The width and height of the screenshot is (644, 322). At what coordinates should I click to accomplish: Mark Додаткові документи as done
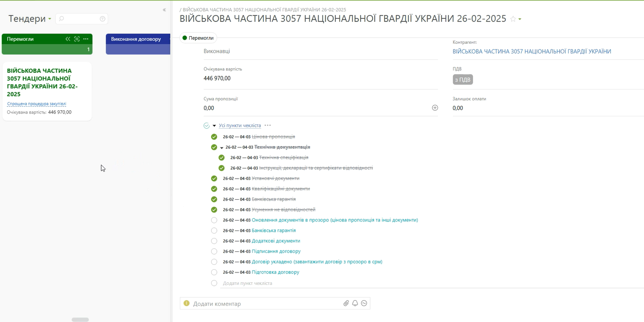[x=214, y=241]
